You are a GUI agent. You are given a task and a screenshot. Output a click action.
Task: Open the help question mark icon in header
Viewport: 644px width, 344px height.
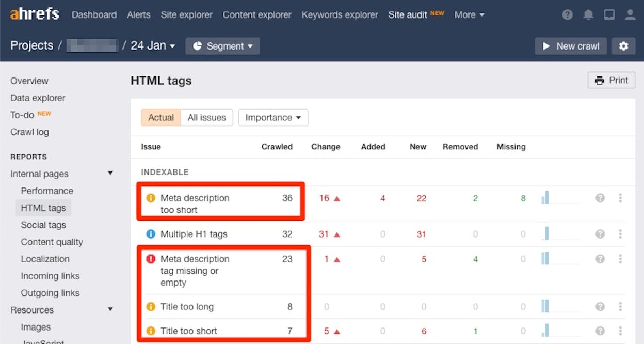click(568, 15)
